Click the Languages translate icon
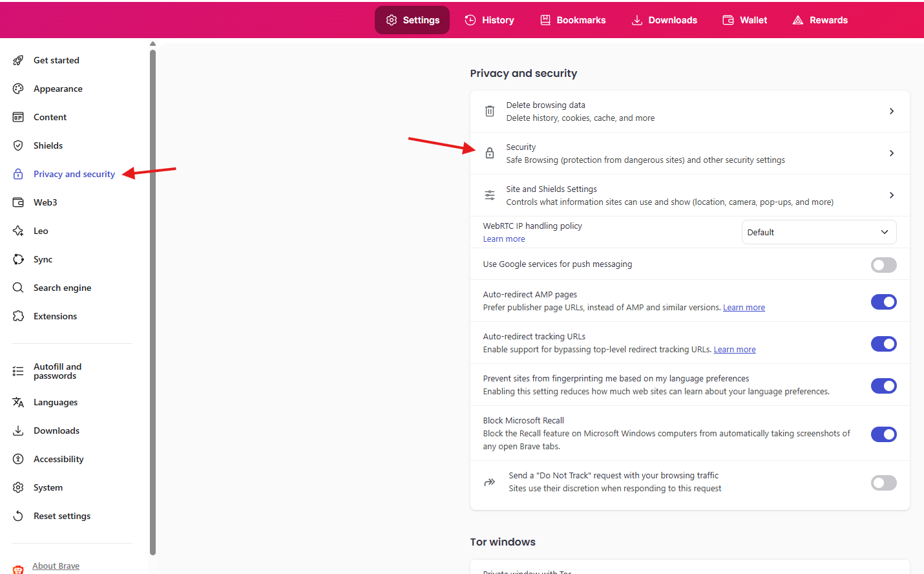 [18, 402]
